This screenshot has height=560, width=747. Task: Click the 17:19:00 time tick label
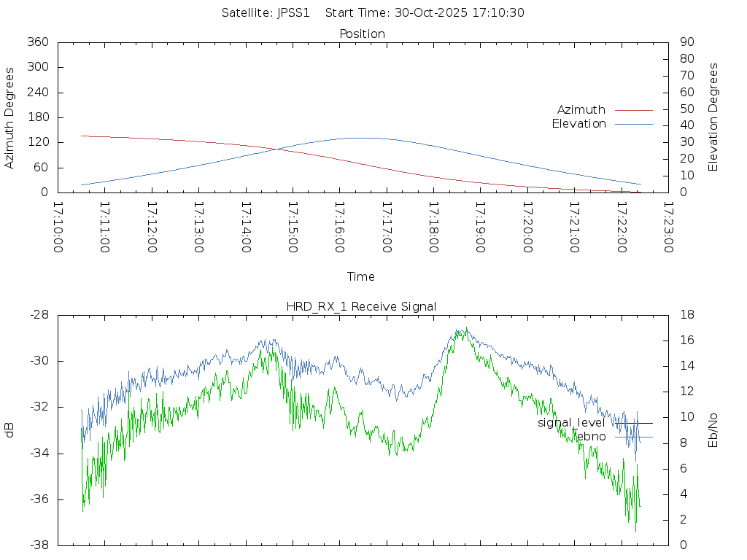point(480,227)
